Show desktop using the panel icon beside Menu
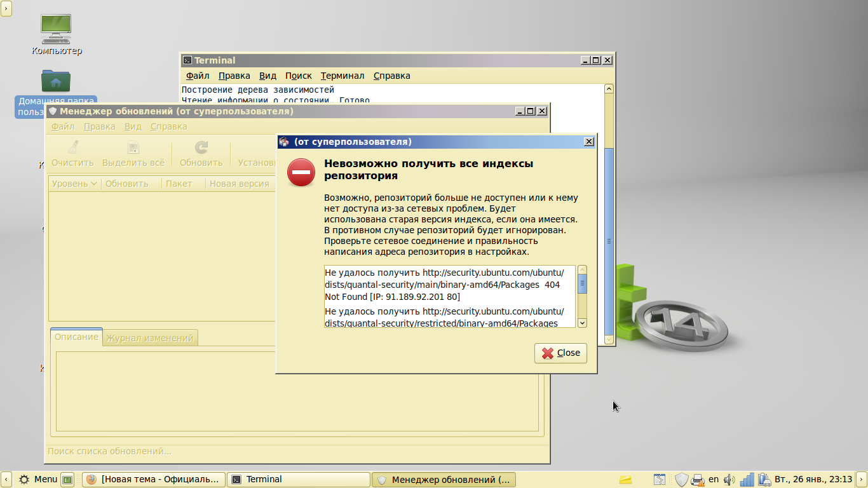The height and width of the screenshot is (488, 868). tap(68, 479)
